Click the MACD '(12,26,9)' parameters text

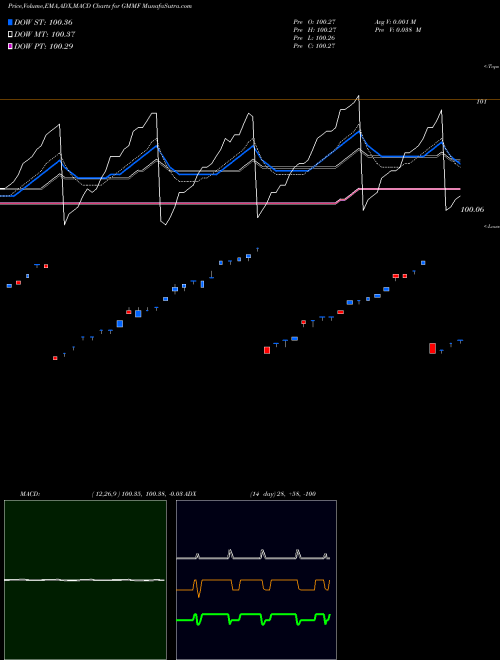pos(105,493)
